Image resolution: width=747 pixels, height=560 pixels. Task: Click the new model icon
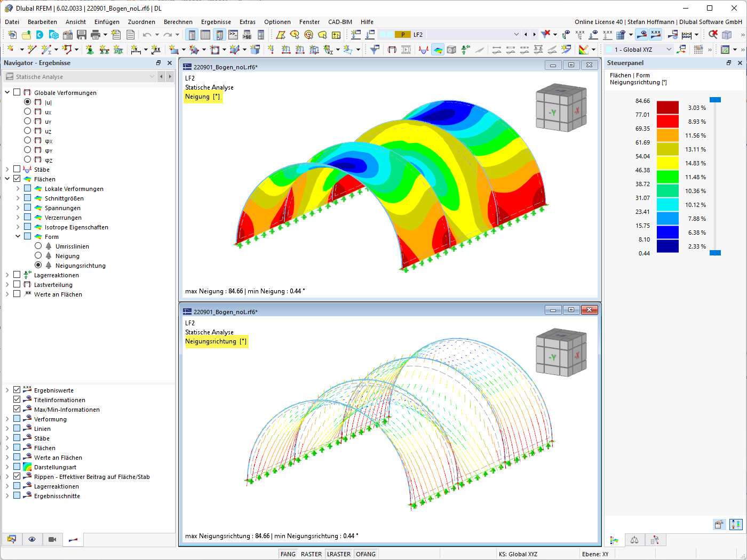point(12,35)
